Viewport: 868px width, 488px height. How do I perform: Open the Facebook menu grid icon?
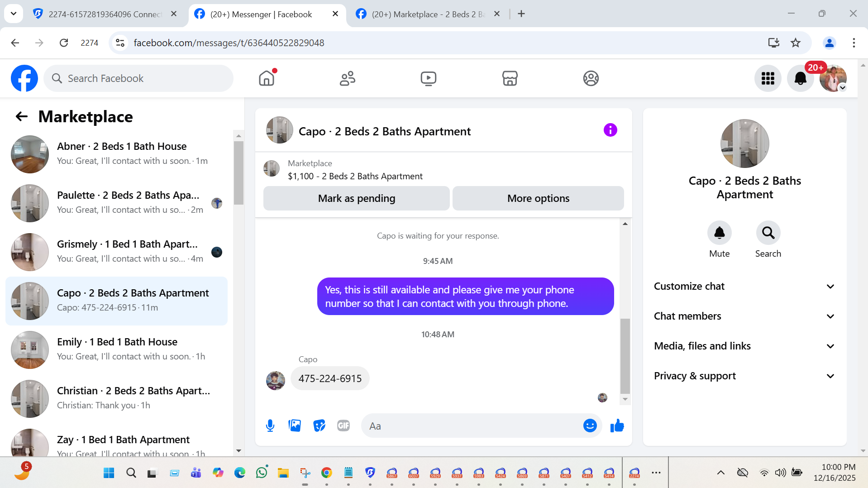point(768,78)
